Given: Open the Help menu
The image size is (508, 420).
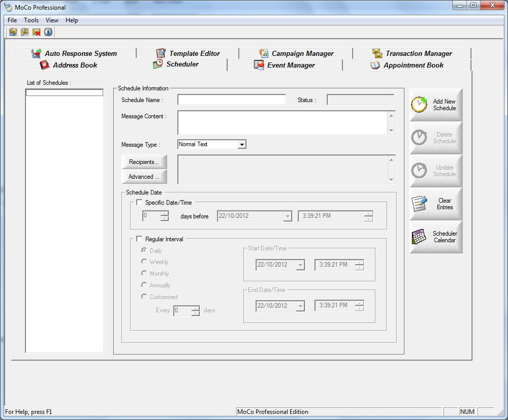Looking at the screenshot, I should tap(72, 20).
